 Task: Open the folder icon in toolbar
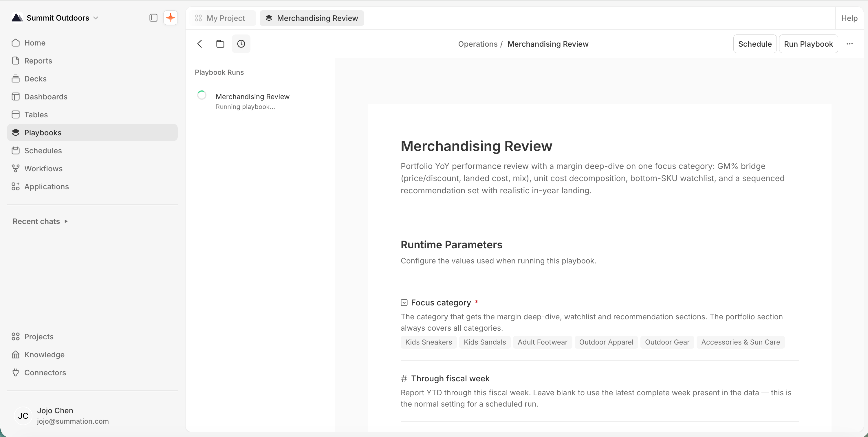[x=220, y=44]
